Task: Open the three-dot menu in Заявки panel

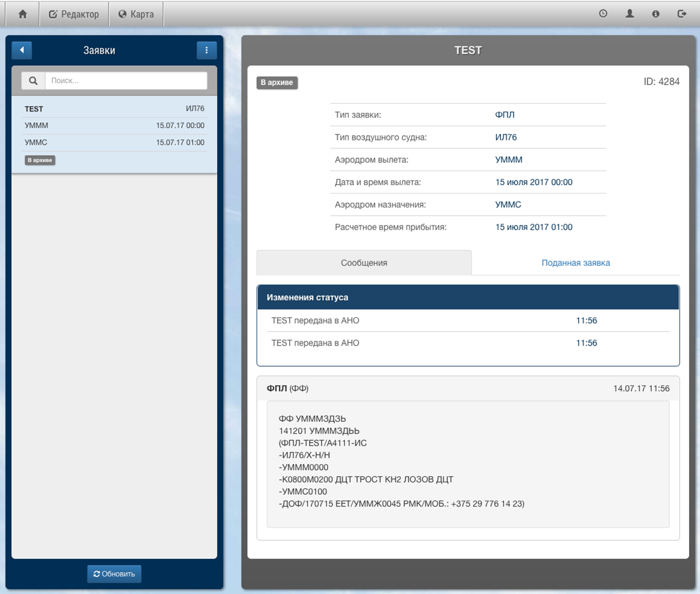Action: pos(206,50)
